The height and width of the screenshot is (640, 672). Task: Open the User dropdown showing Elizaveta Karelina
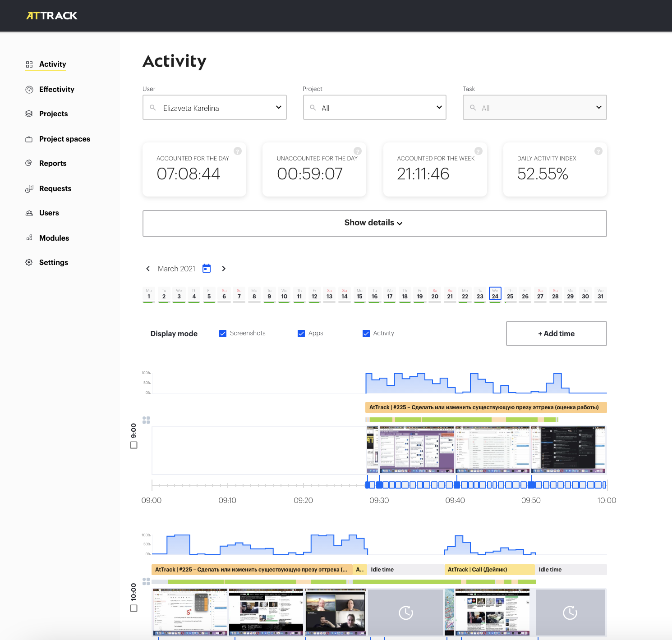(x=278, y=107)
